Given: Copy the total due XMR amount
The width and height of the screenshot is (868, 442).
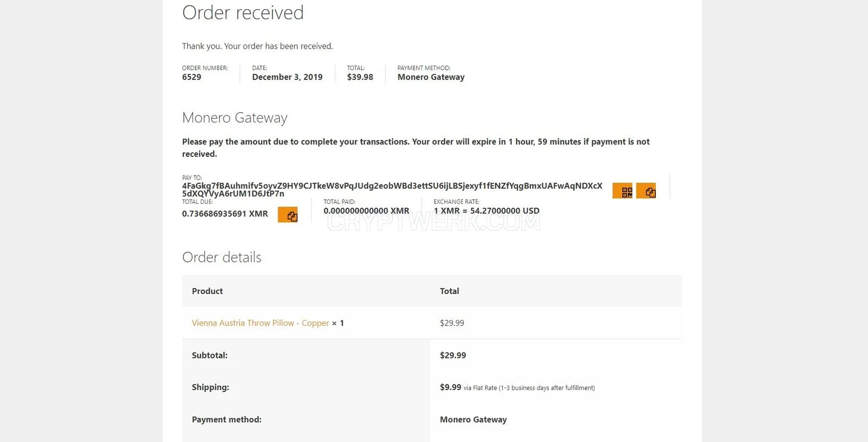Looking at the screenshot, I should click(288, 215).
